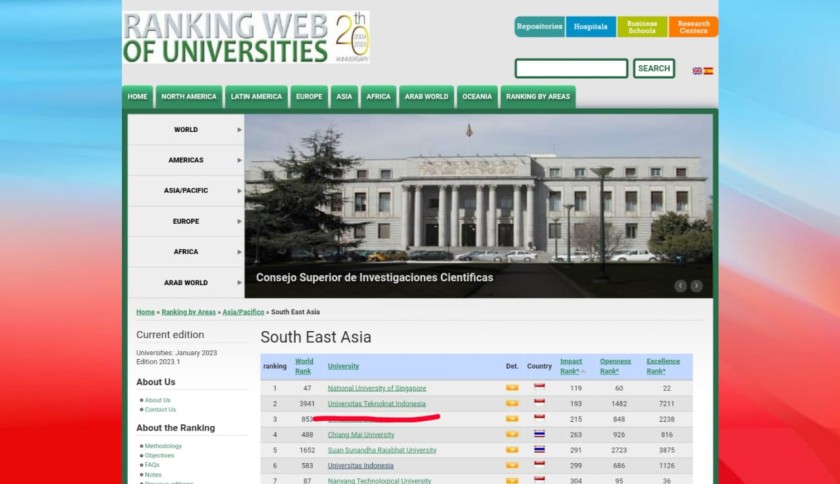
Task: Open details icon for Chiang Mai University
Action: [x=512, y=434]
